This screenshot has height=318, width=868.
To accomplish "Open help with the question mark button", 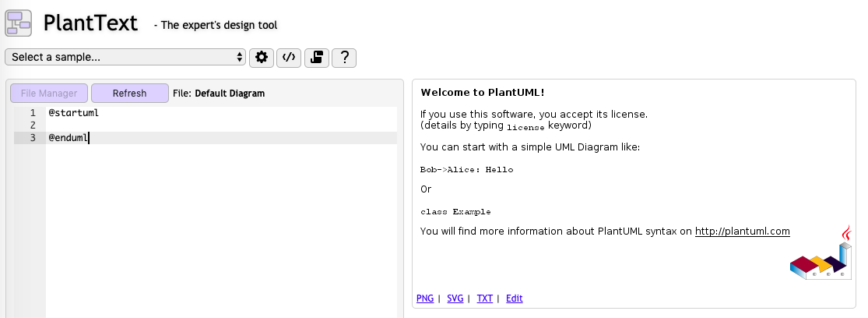I will tap(344, 57).
